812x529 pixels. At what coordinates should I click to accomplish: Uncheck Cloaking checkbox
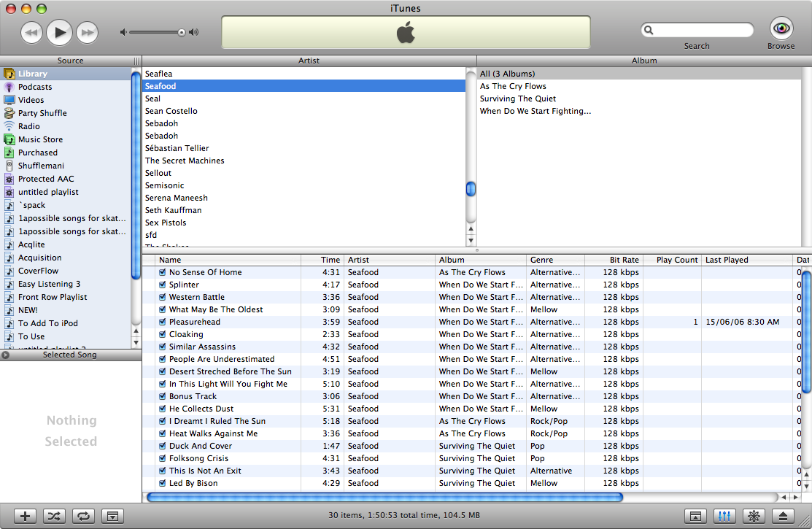pyautogui.click(x=163, y=334)
